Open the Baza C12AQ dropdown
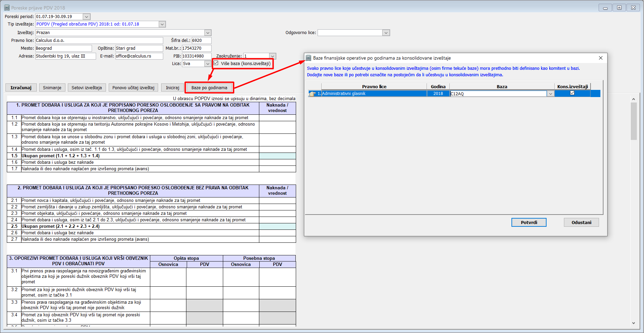This screenshot has height=333, width=644. pyautogui.click(x=550, y=94)
